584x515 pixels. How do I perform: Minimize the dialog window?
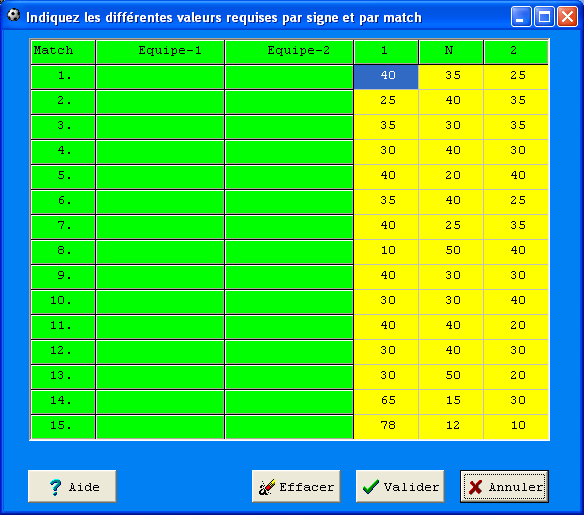coord(521,17)
